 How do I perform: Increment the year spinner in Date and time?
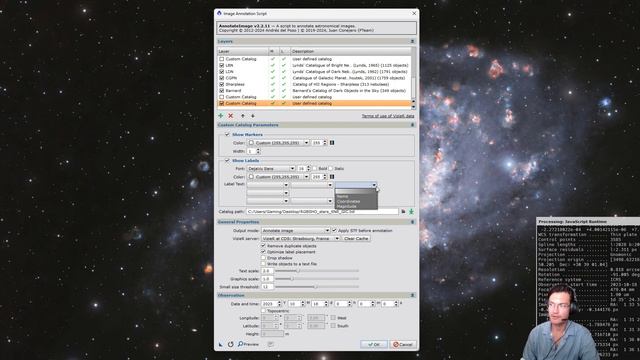[279, 302]
